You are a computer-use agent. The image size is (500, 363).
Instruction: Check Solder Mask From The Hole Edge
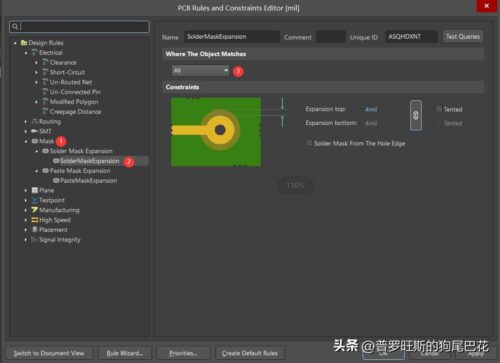coord(309,143)
